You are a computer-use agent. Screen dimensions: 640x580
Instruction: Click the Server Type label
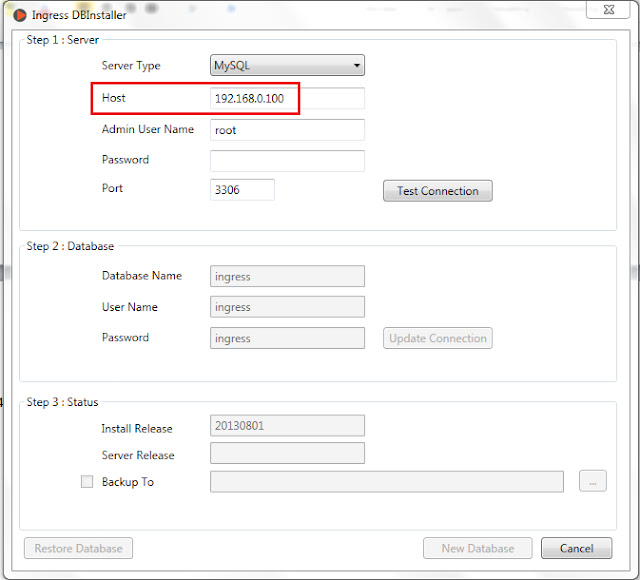(131, 66)
